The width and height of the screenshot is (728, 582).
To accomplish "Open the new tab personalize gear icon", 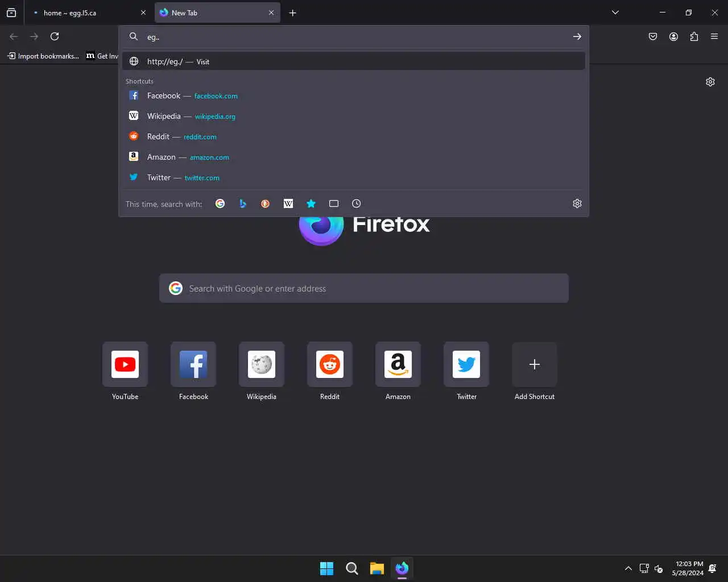I will coord(710,82).
